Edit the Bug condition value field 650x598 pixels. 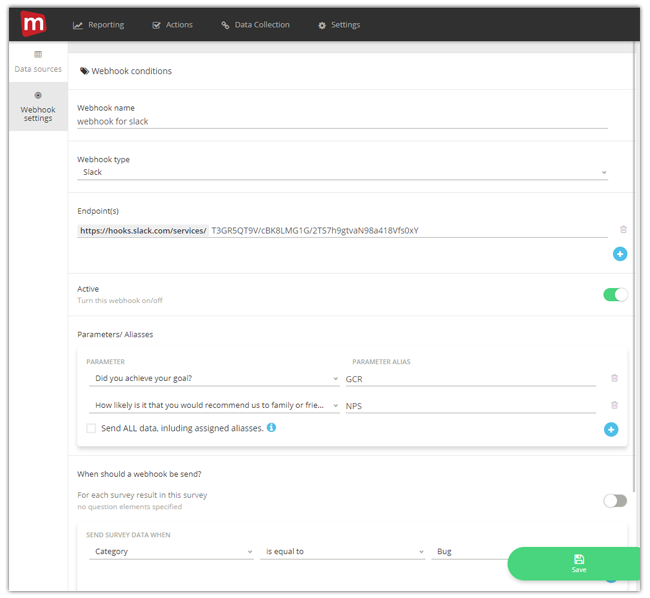(x=469, y=552)
